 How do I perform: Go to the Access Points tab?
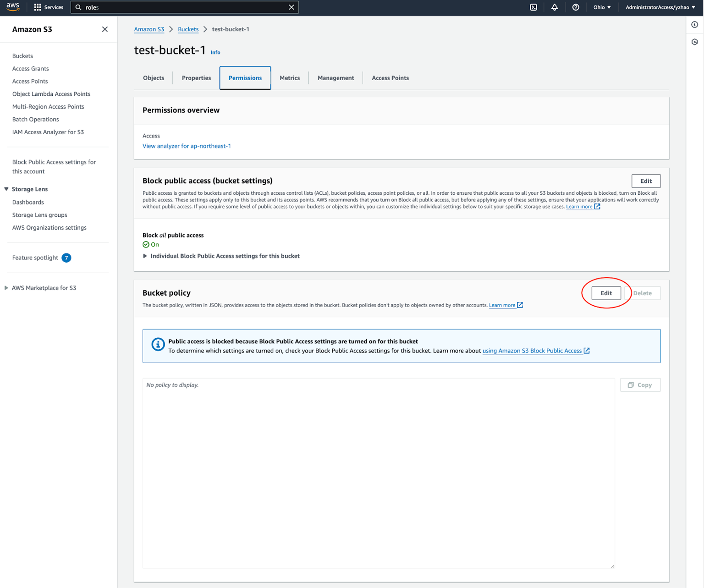click(x=390, y=78)
